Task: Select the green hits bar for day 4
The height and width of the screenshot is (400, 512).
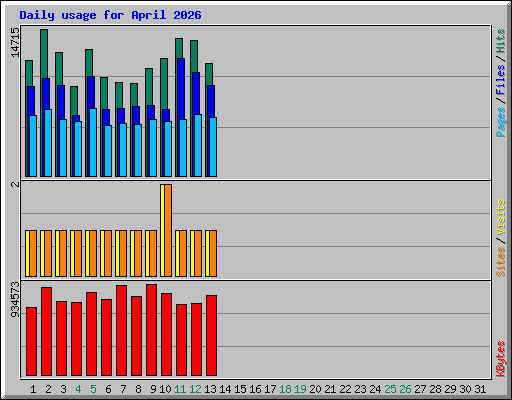Action: click(74, 101)
